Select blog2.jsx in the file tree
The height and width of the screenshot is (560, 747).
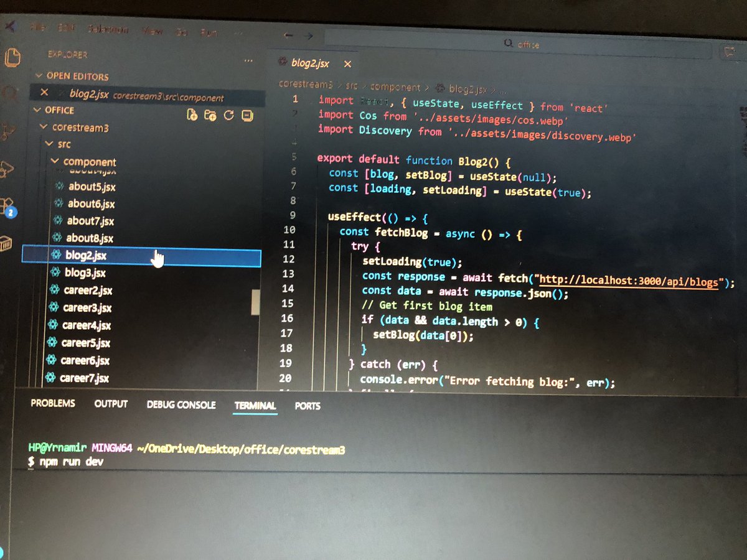coord(141,255)
